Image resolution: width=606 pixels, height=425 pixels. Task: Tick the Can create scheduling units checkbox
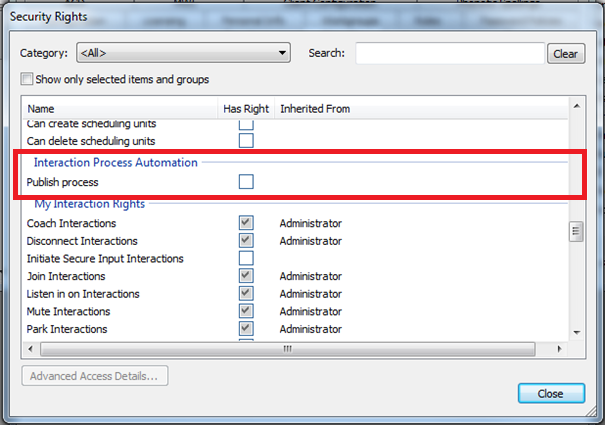pyautogui.click(x=246, y=124)
